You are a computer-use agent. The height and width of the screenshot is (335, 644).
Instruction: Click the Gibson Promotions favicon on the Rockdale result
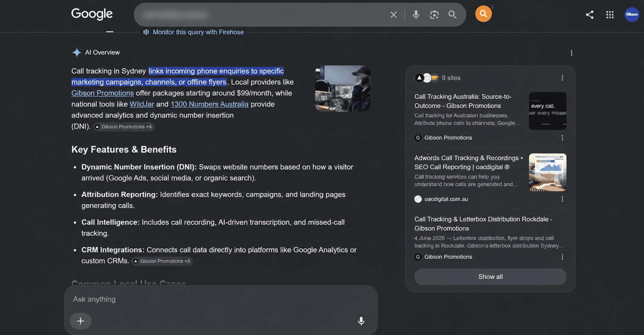[418, 257]
